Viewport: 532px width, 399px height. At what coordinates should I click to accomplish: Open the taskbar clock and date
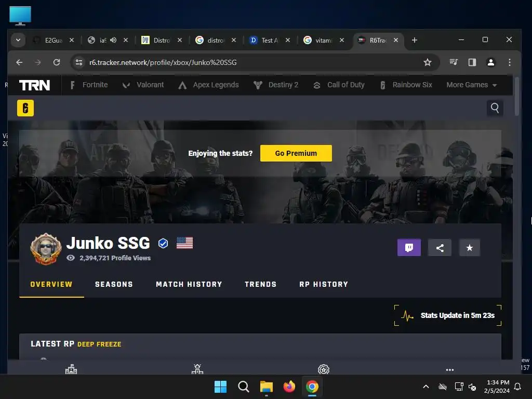(x=497, y=387)
